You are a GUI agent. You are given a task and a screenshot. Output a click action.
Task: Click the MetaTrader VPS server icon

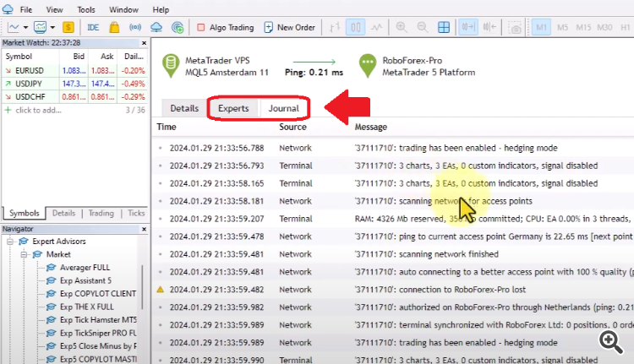(171, 65)
